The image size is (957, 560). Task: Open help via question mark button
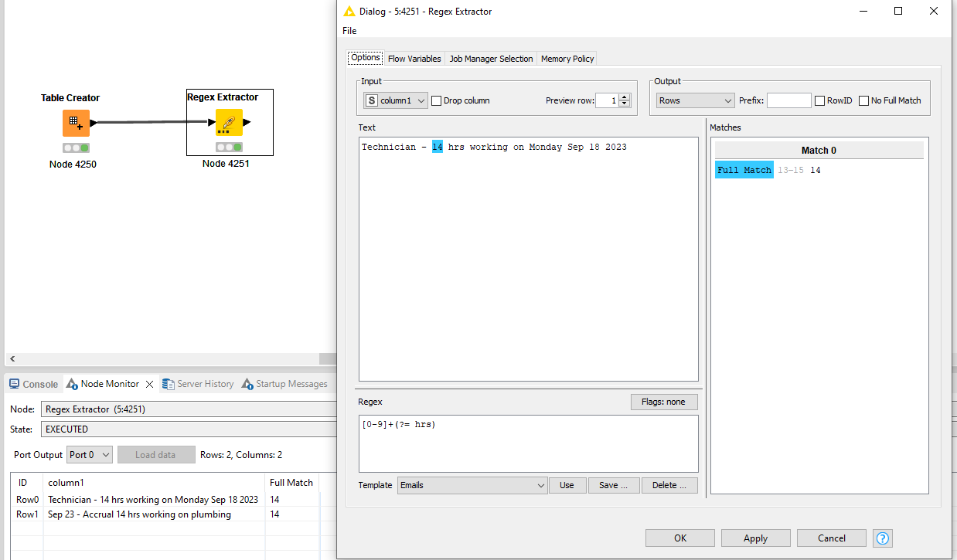tap(882, 538)
